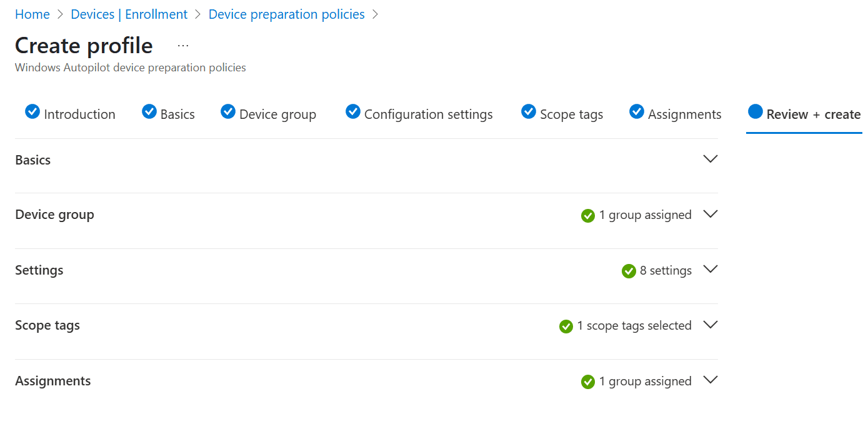This screenshot has height=421, width=868.
Task: Click the Assignments step checkmark icon
Action: [637, 111]
